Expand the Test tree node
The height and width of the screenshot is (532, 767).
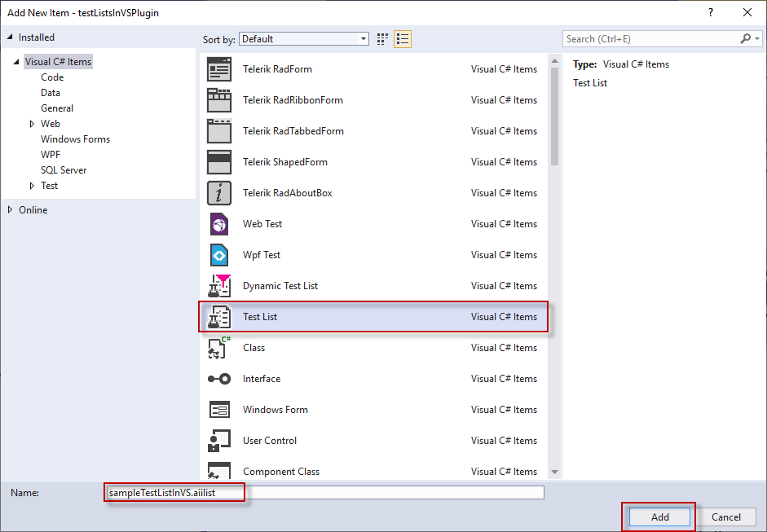(x=33, y=186)
